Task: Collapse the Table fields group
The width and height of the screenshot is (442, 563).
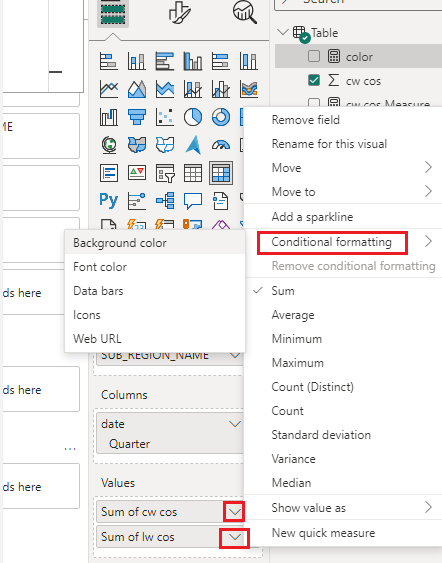Action: click(x=283, y=32)
